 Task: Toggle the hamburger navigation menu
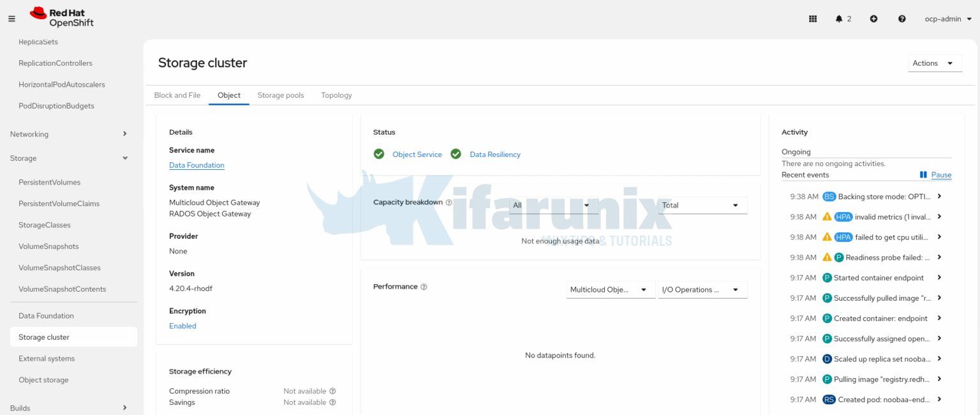coord(11,19)
